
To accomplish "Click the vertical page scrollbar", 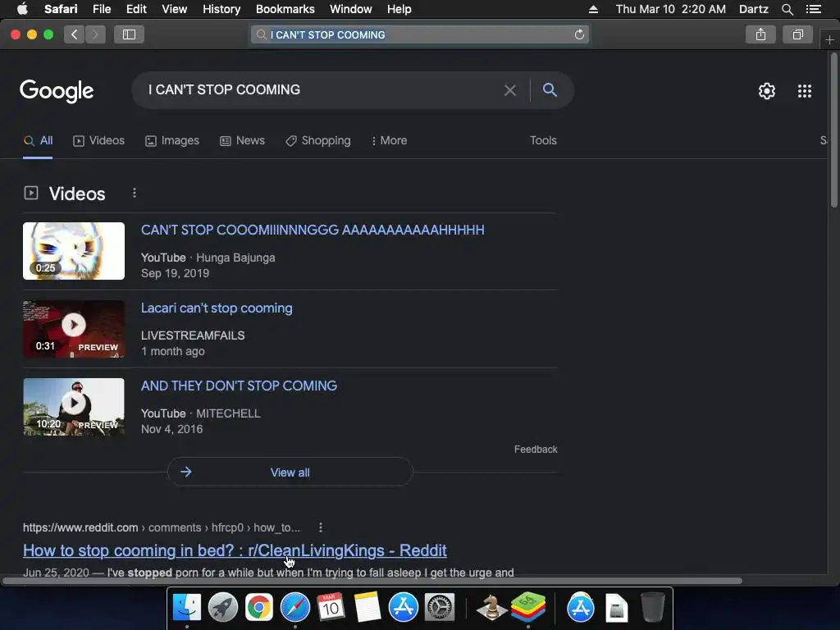I will 834,129.
